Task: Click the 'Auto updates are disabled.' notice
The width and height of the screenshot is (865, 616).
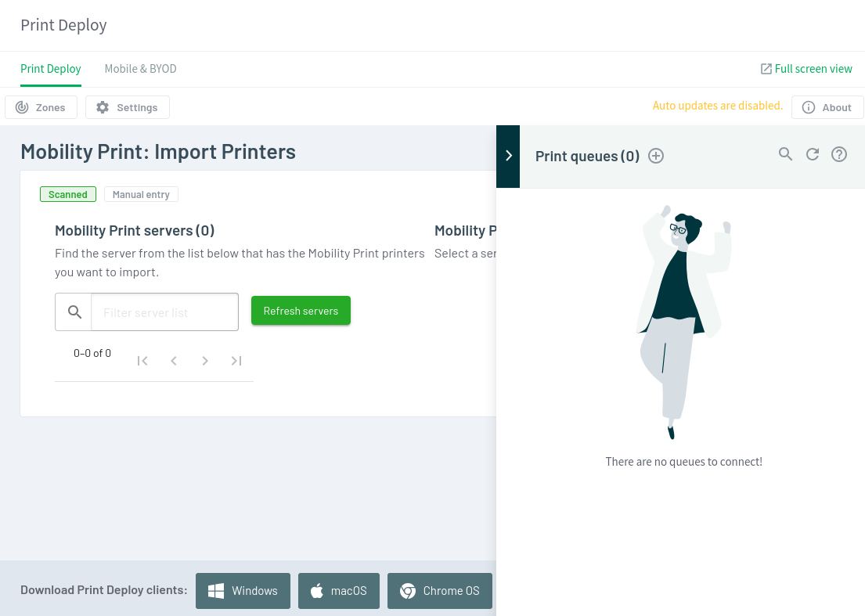Action: click(x=717, y=106)
